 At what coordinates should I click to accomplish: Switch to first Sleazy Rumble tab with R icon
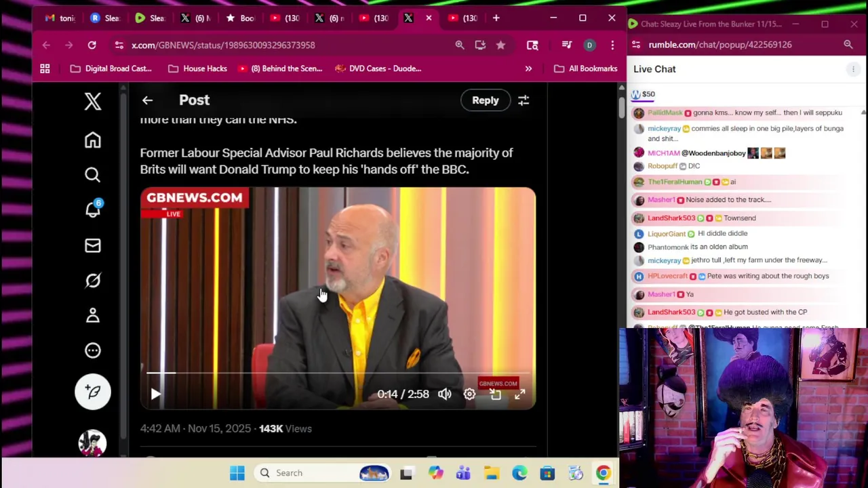[104, 18]
